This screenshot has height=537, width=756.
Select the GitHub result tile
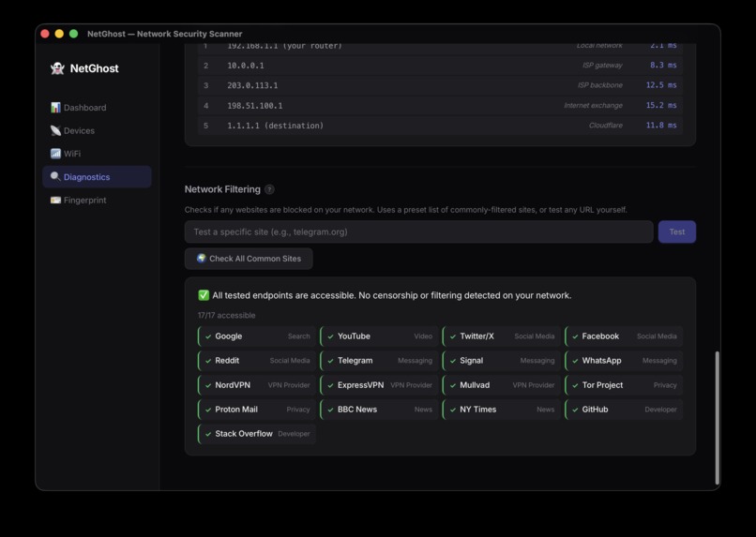624,410
